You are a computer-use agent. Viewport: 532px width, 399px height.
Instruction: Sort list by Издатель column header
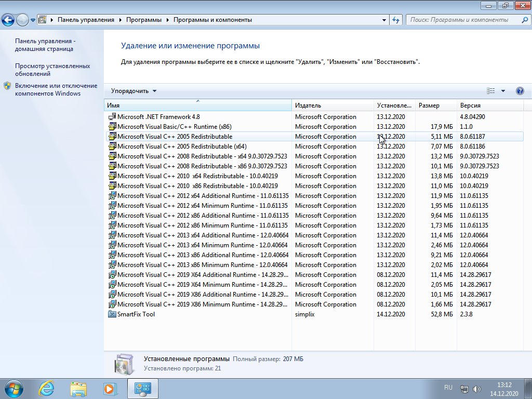pos(332,105)
